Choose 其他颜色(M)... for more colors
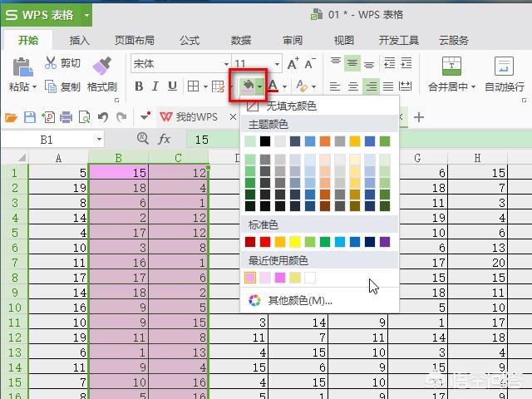The width and height of the screenshot is (532, 399). click(x=298, y=300)
